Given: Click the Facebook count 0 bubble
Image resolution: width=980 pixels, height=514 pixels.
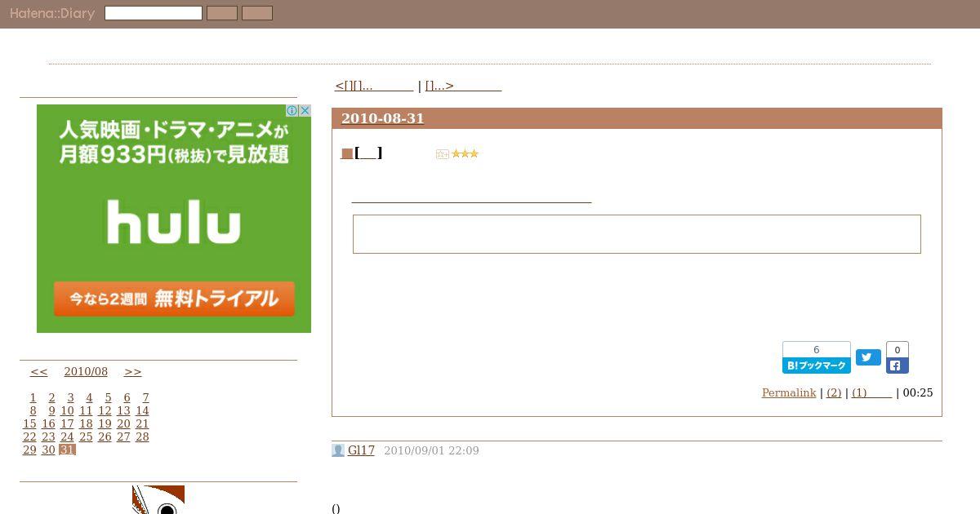Looking at the screenshot, I should pos(897,350).
